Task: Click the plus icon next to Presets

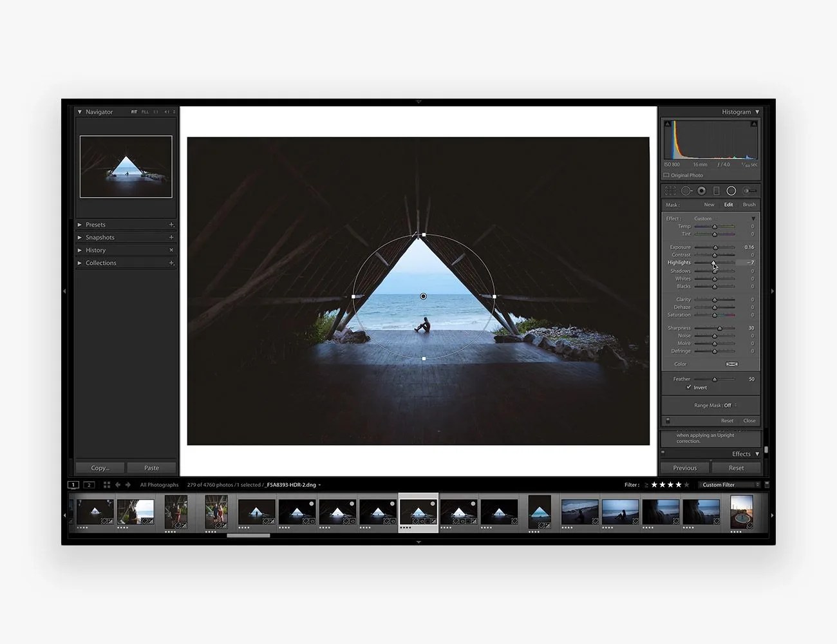Action: (171, 225)
